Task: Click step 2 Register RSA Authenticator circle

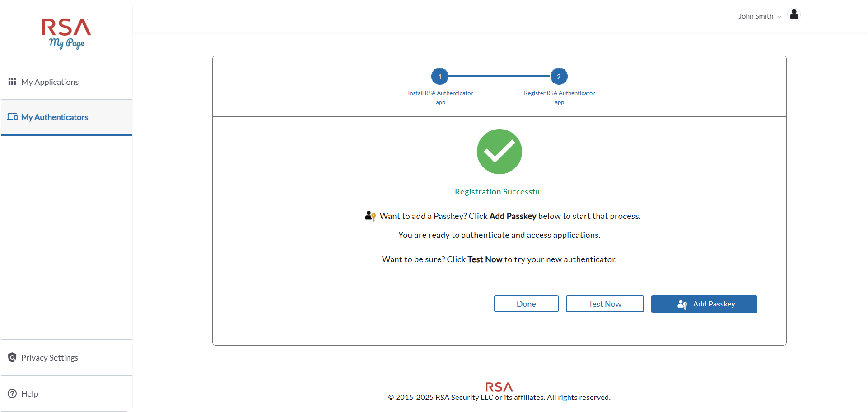Action: click(x=559, y=77)
